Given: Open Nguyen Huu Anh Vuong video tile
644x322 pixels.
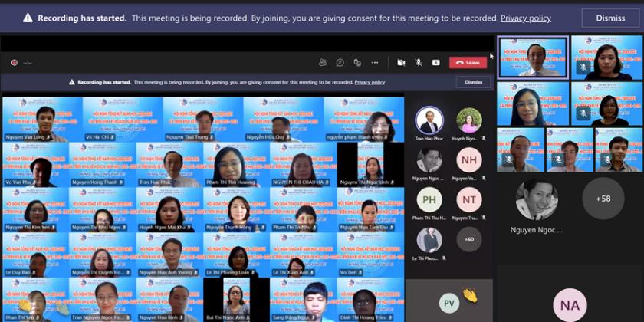Looking at the screenshot, I should [169, 255].
